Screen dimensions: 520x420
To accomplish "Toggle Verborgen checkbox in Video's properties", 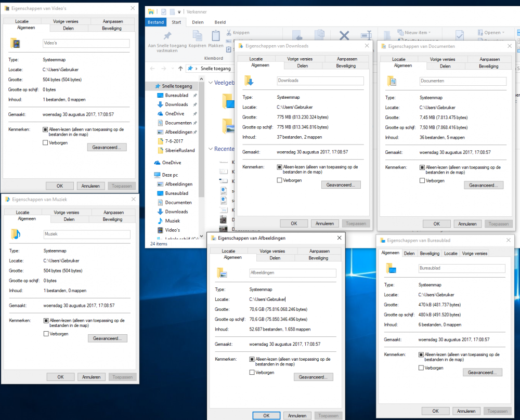I will coord(46,142).
